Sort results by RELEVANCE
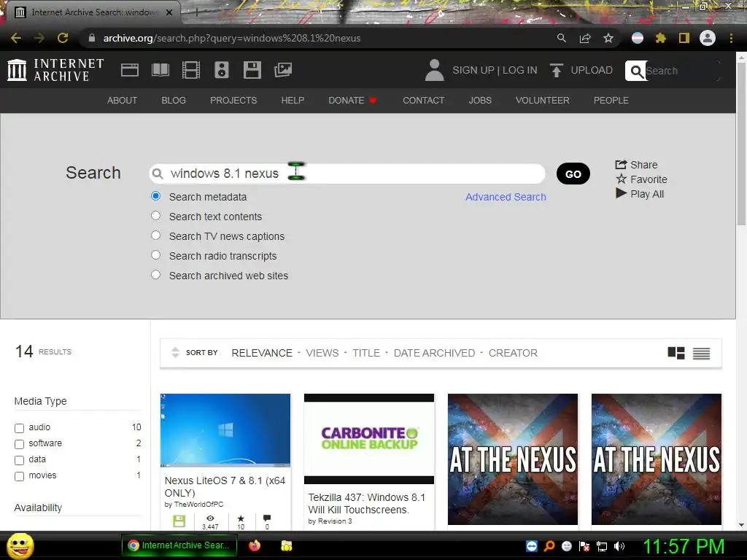This screenshot has width=747, height=560. [262, 353]
